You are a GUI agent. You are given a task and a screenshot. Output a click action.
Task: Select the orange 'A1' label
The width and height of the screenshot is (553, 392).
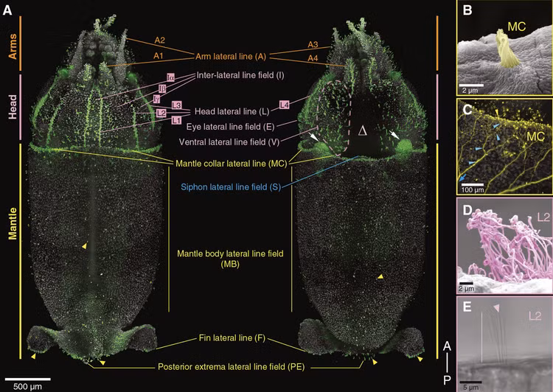coord(159,56)
